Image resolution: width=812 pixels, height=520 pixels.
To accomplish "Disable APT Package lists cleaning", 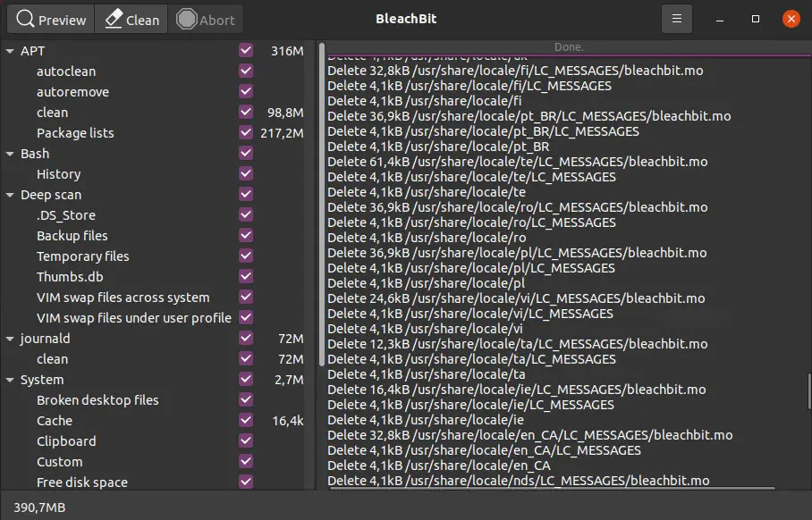I will (x=245, y=133).
